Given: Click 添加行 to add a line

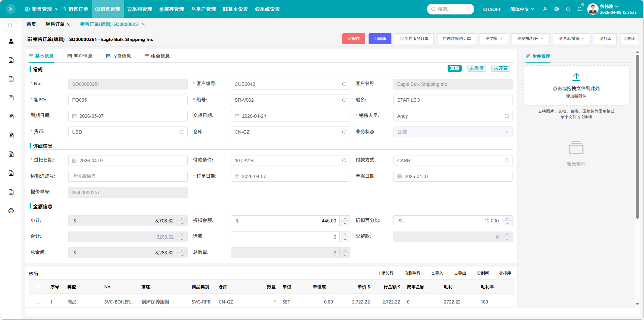Looking at the screenshot, I should tap(385, 273).
